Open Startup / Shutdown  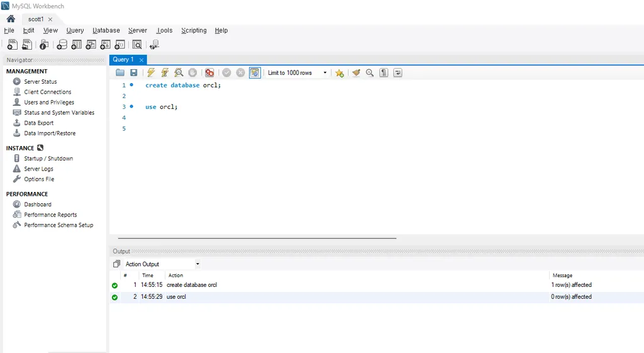48,158
